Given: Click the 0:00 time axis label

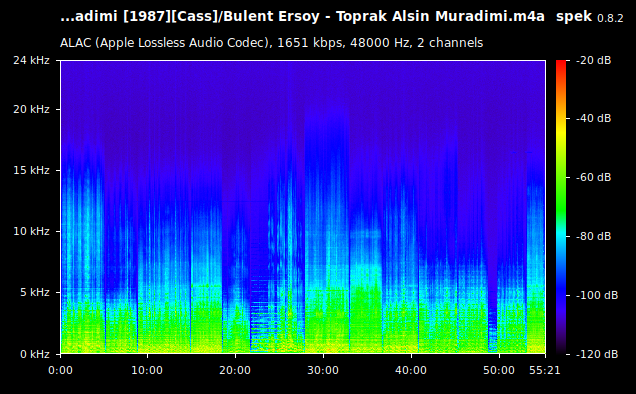Looking at the screenshot, I should 60,370.
